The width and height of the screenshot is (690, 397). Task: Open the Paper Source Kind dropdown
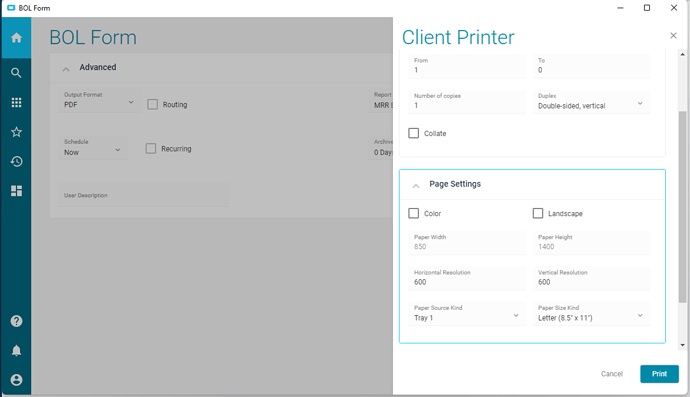click(x=467, y=314)
